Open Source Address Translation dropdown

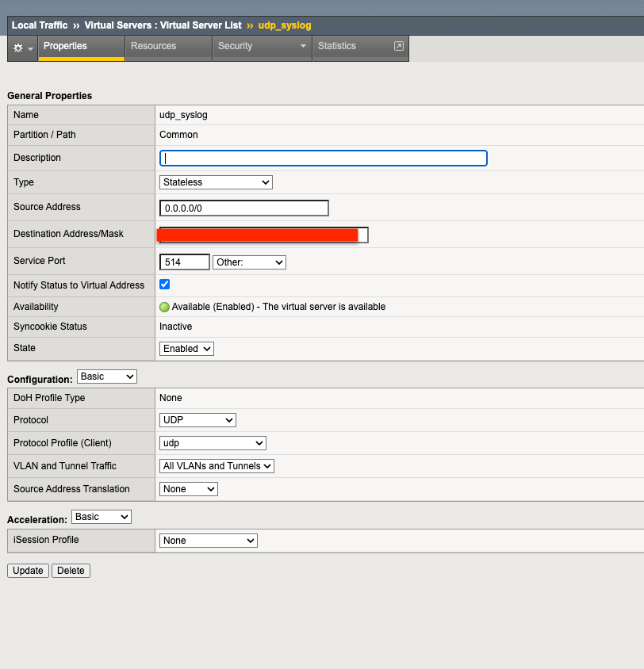coord(189,489)
